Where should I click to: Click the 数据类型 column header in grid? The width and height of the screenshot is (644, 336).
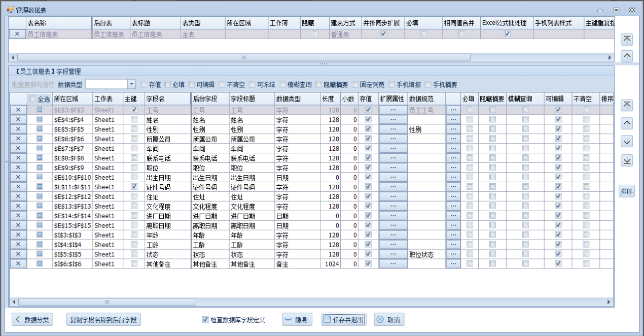tap(297, 99)
